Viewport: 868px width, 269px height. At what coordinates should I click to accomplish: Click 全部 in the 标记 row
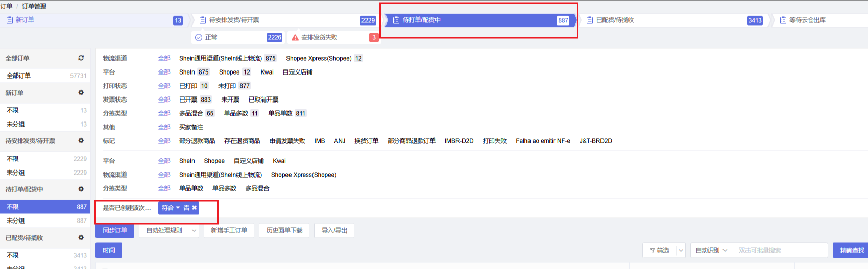[x=164, y=141]
